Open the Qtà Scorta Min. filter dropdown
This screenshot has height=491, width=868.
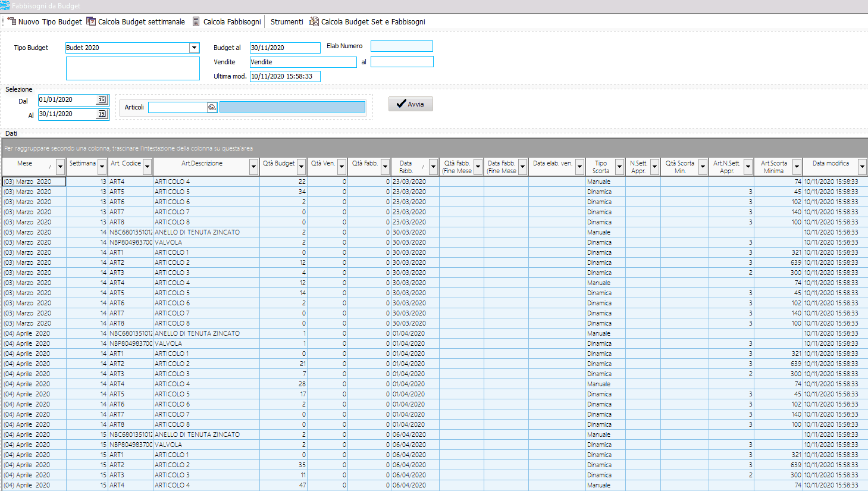pos(703,167)
